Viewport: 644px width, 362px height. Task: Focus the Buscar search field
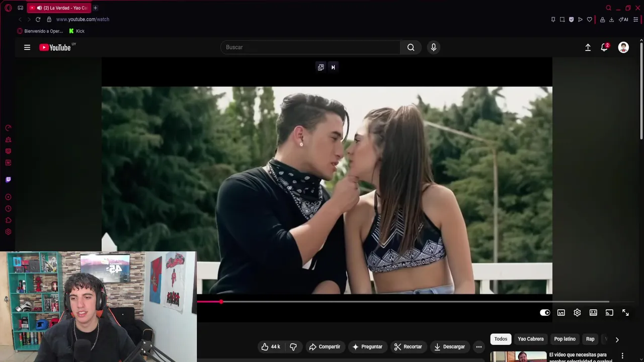310,47
